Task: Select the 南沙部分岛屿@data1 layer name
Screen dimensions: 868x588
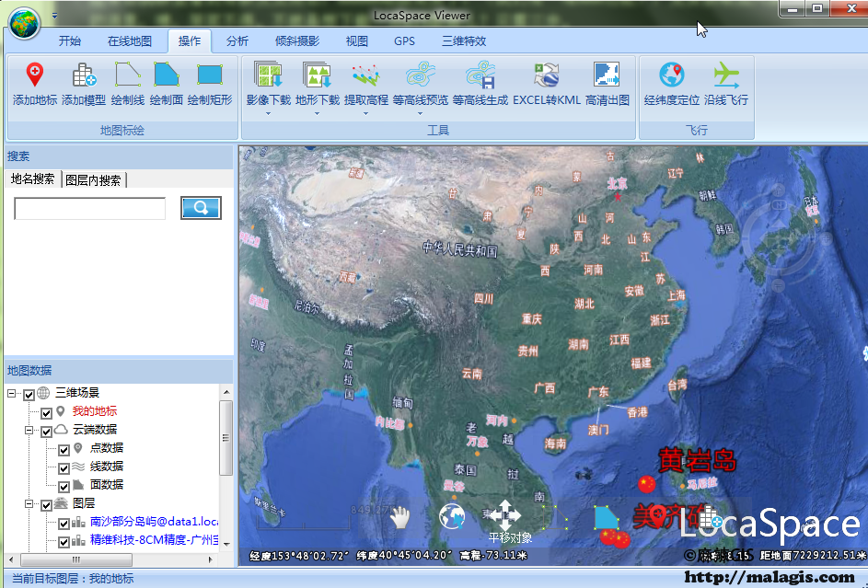Action: pos(154,521)
